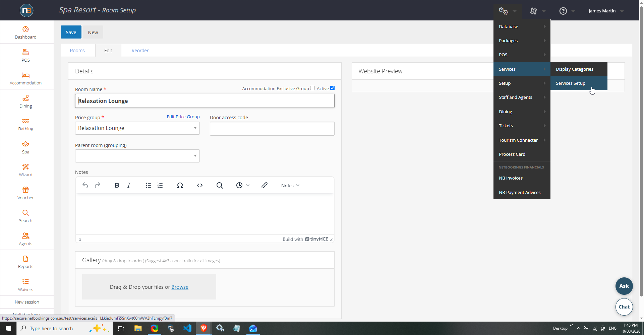Open the Ask assistant button
This screenshot has width=644, height=335.
coord(624,286)
